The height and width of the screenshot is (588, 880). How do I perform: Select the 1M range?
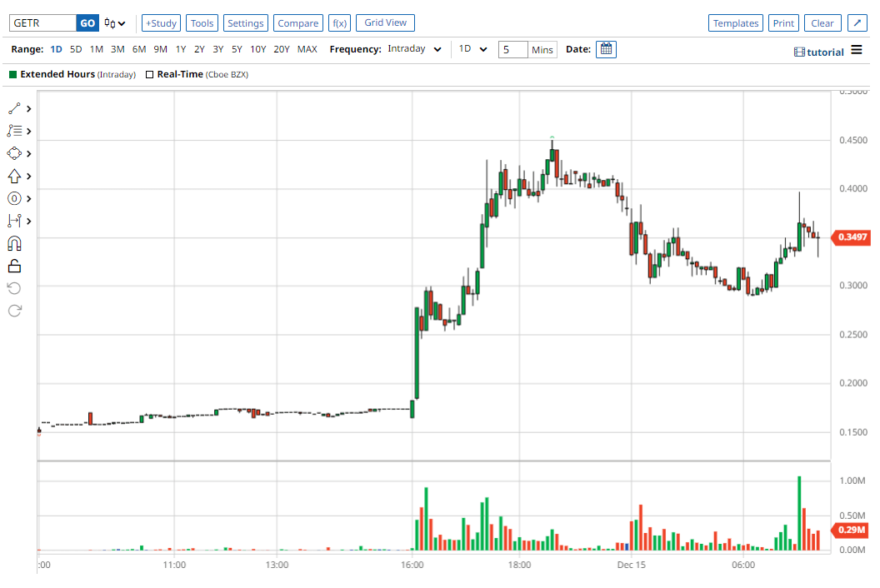pos(97,49)
